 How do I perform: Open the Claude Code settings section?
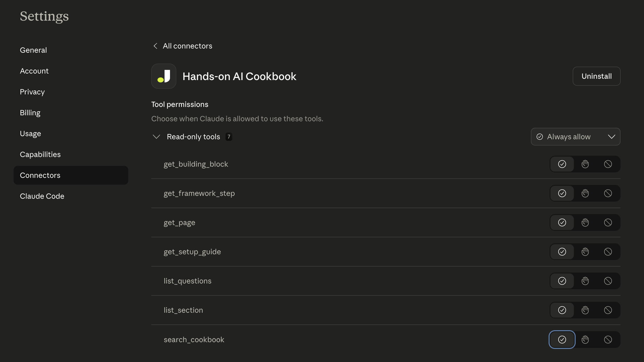point(42,196)
